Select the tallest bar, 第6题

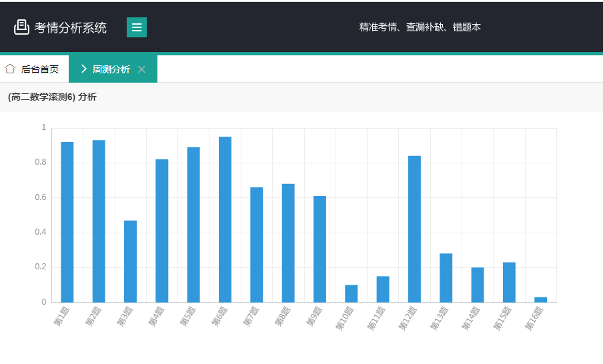(x=225, y=219)
